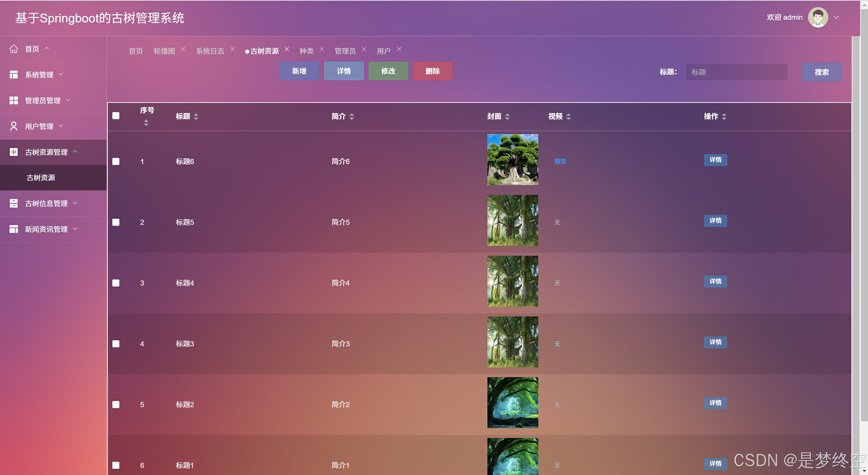Check the row for 标题2
The height and width of the screenshot is (475, 868).
tap(116, 405)
